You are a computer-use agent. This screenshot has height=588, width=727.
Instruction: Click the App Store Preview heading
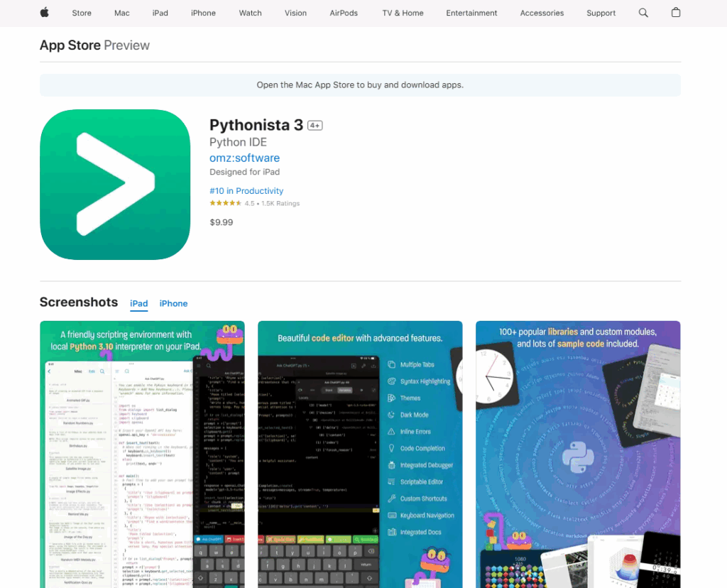pos(94,45)
